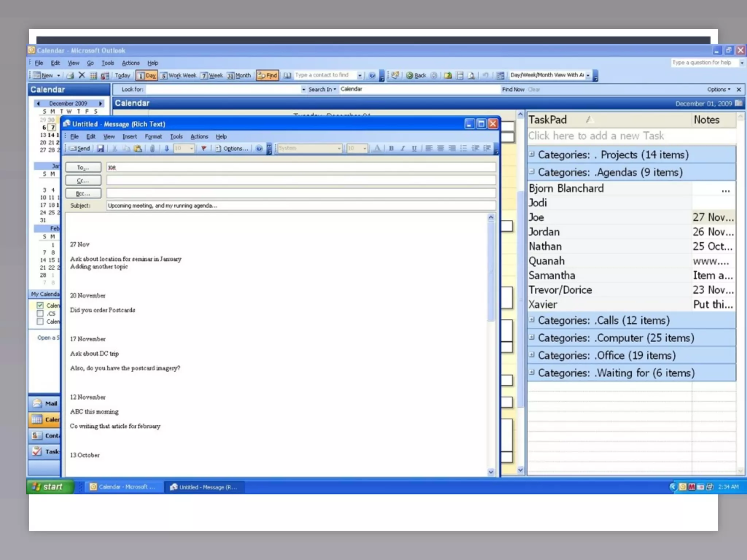Open the Format menu in message window
747x560 pixels.
(153, 137)
